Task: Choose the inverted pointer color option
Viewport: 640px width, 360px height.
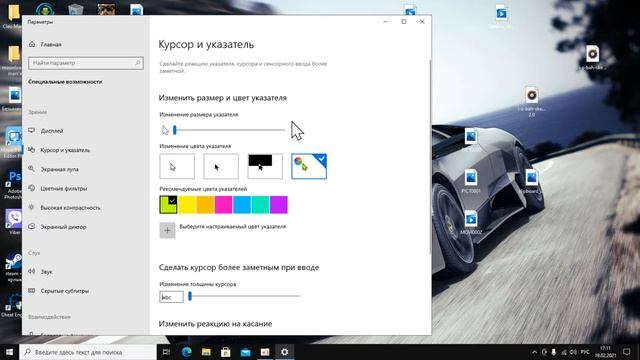Action: 265,167
